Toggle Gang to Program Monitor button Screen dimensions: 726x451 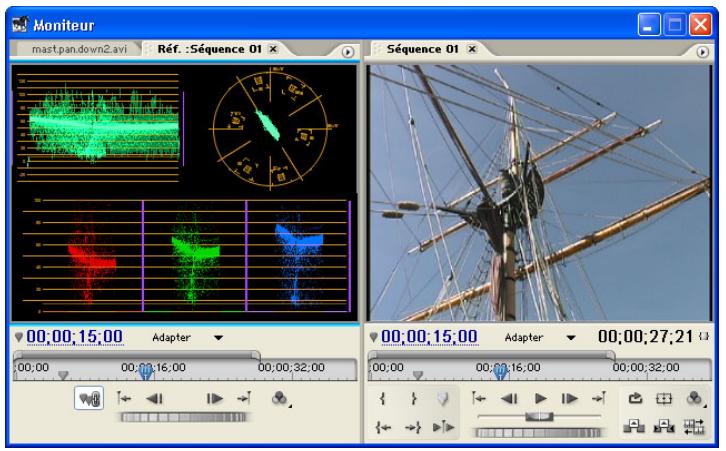tap(89, 398)
